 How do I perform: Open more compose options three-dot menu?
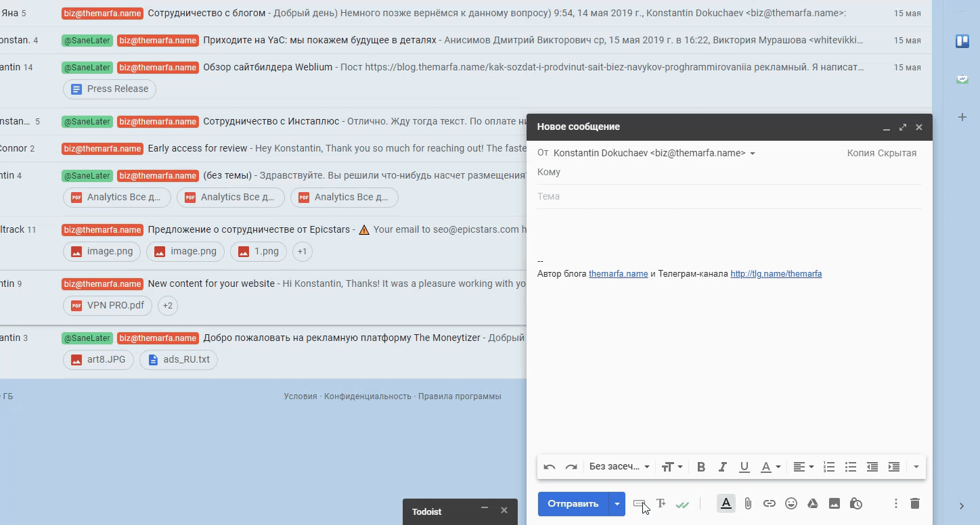pos(895,503)
